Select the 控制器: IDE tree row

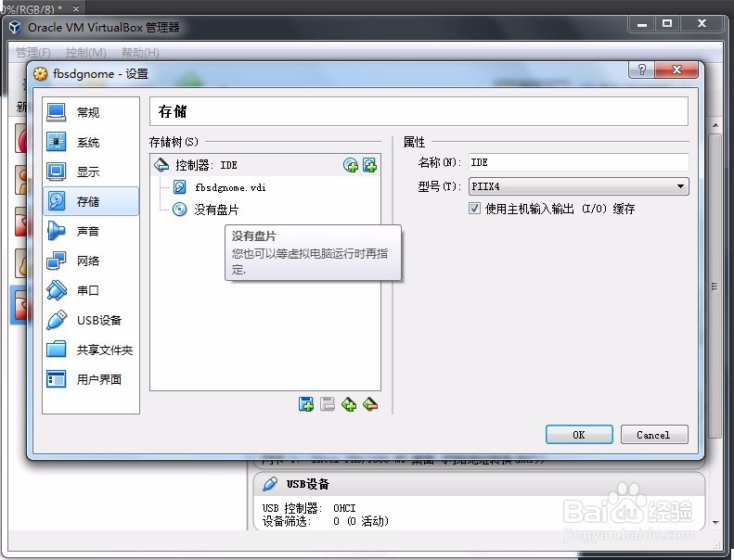(x=265, y=165)
